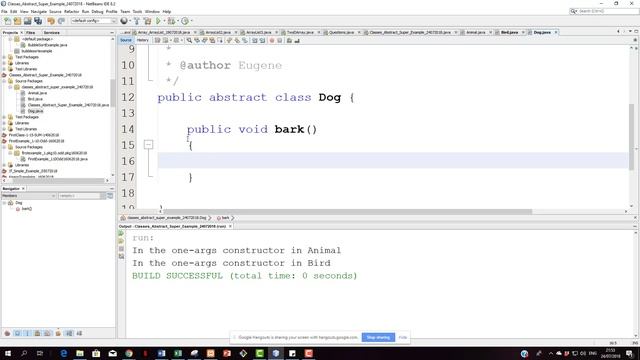640x360 pixels.
Task: Select bark() in the Navigator
Action: click(x=27, y=209)
